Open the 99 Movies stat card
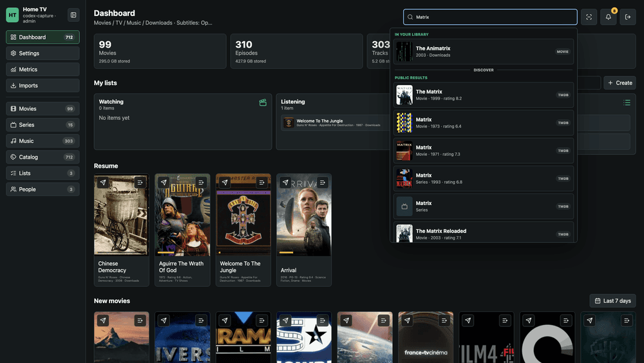644x363 pixels. point(160,52)
